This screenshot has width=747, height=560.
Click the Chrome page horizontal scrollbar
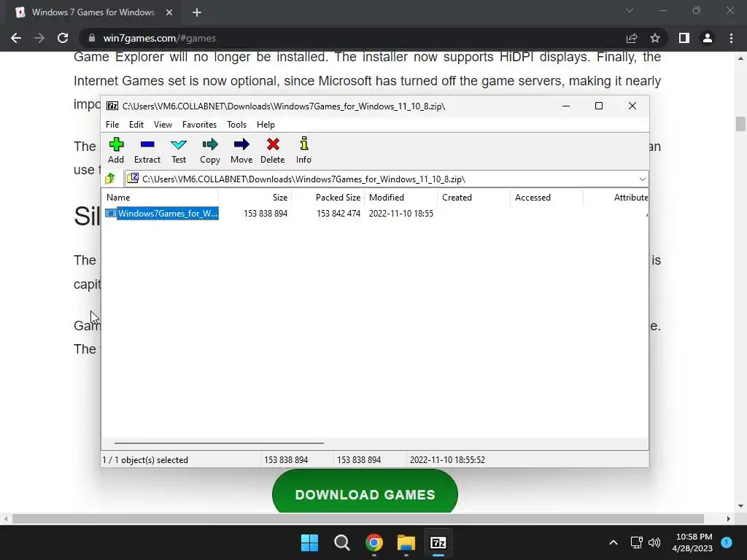click(x=357, y=518)
